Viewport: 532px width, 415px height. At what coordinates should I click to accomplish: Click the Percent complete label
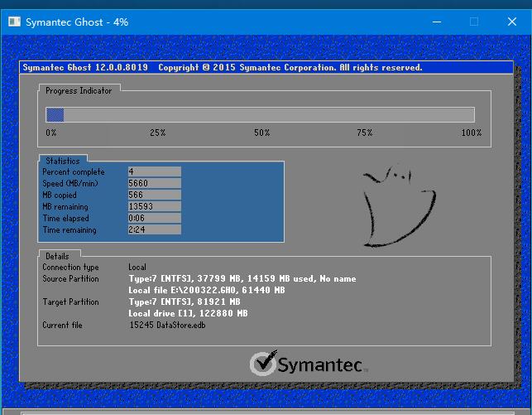pyautogui.click(x=74, y=171)
